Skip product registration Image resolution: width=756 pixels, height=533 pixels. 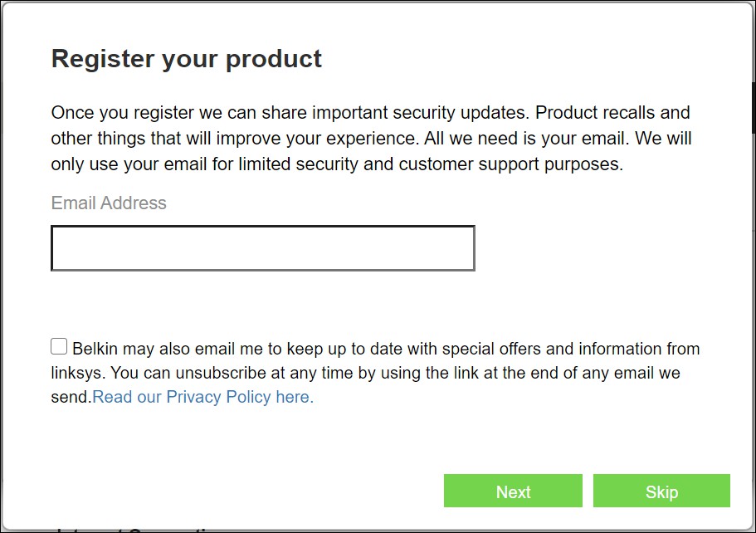(x=661, y=491)
